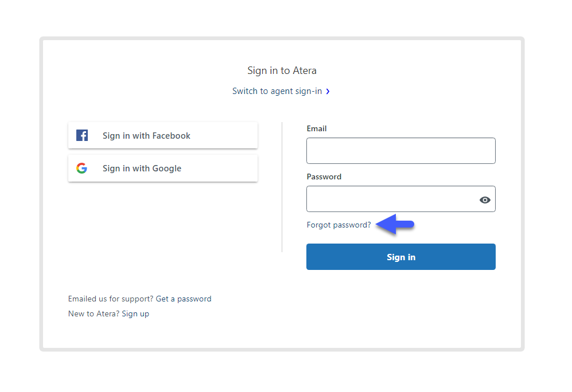Click the Emailed us for support? text
This screenshot has width=572, height=392.
point(111,299)
